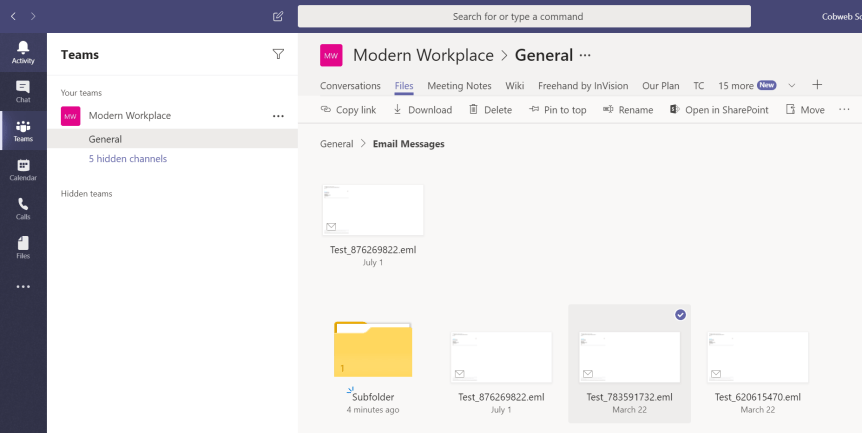This screenshot has height=433, width=862.
Task: Expand the 5 hidden channels link
Action: pyautogui.click(x=127, y=159)
